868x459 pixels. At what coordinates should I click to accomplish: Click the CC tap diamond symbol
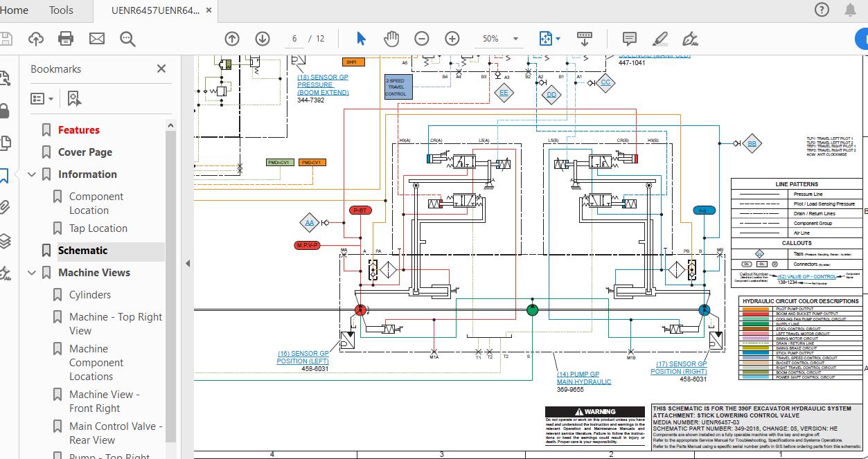point(605,82)
